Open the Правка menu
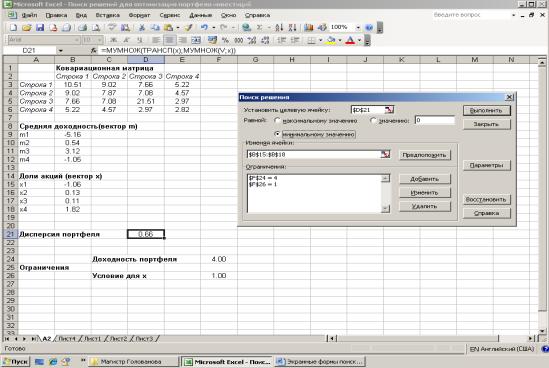Image resolution: width=549 pixels, height=368 pixels. pyautogui.click(x=56, y=15)
